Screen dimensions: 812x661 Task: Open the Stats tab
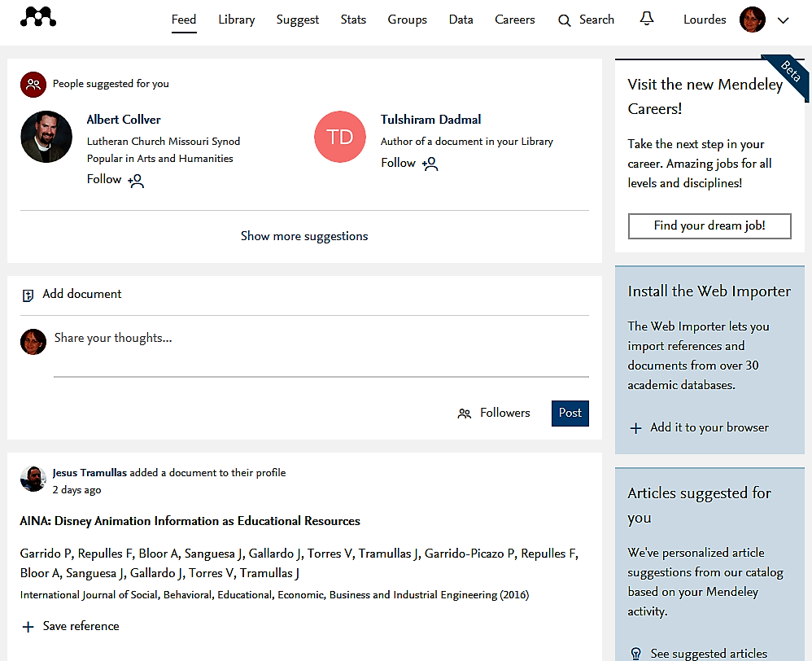(x=353, y=20)
